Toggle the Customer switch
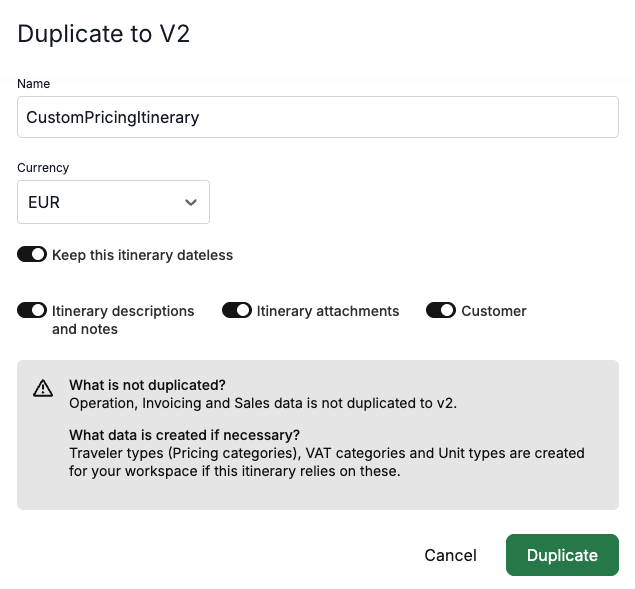The image size is (635, 589). (x=441, y=310)
